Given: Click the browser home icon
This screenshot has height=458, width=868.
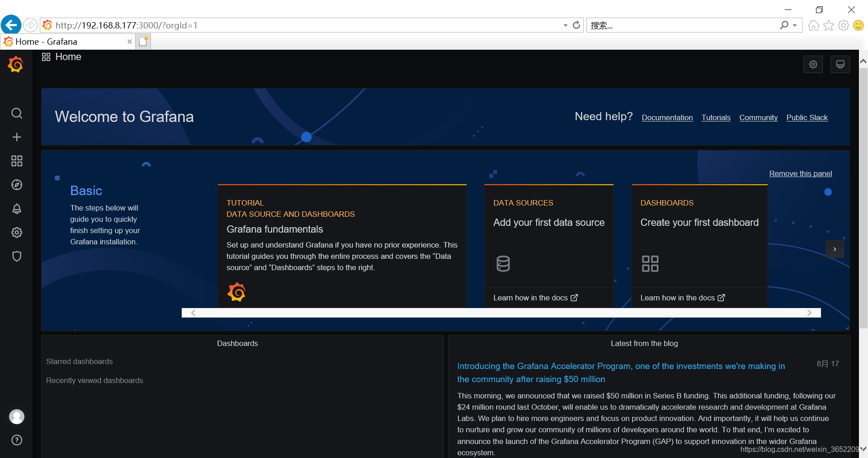Looking at the screenshot, I should (x=814, y=25).
